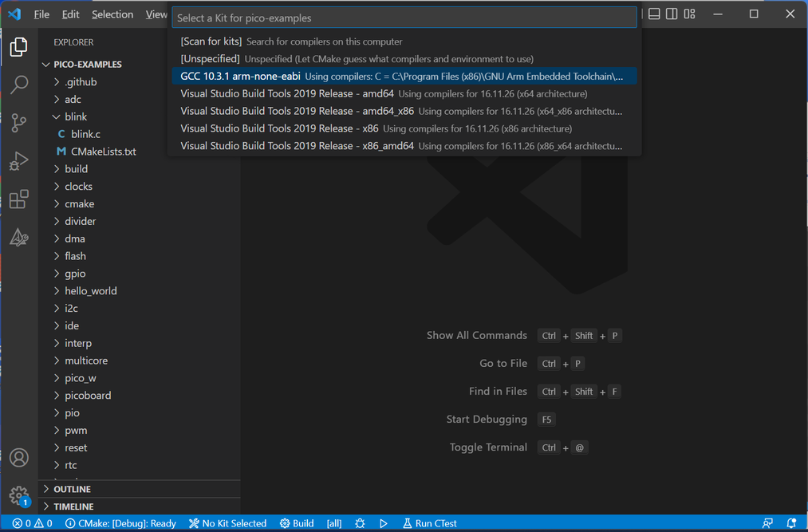The height and width of the screenshot is (532, 808).
Task: Select Visual Studio Build Tools 2019 - amd64_x86 kit
Action: point(404,112)
